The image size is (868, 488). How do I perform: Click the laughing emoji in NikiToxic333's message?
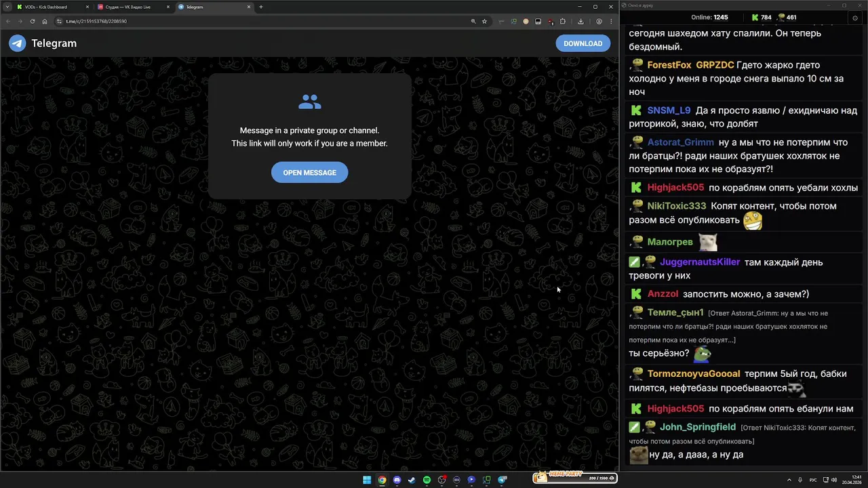tap(753, 220)
